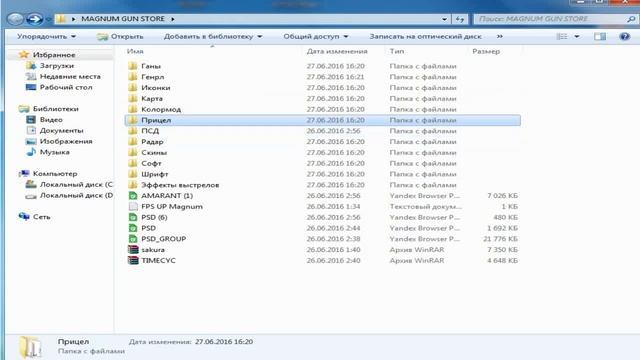Select the Софт folder icon
This screenshot has height=360, width=640.
[132, 163]
